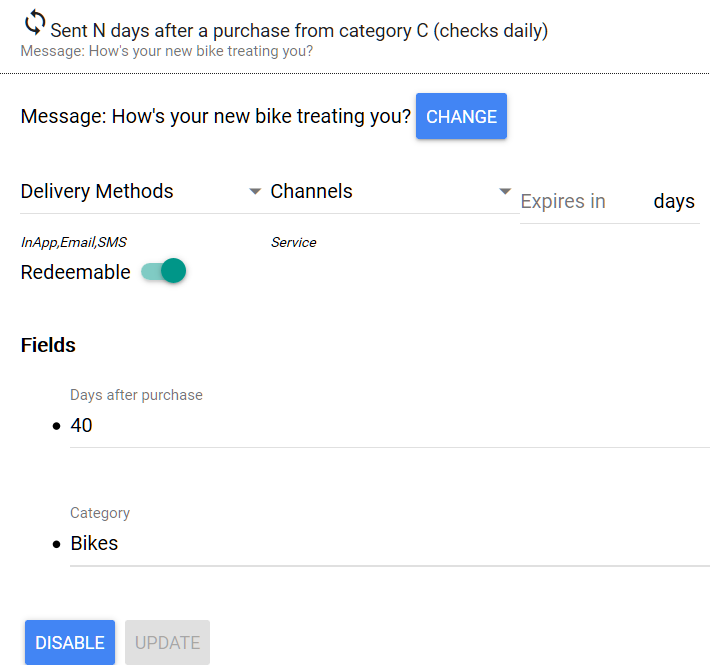Open the Delivery Methods dropdown
This screenshot has height=672, width=710.
(130, 192)
